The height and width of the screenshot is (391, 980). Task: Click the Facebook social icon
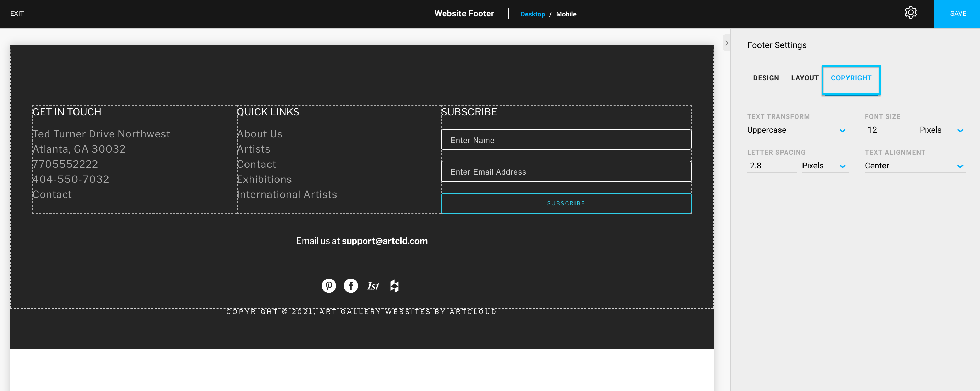(350, 286)
